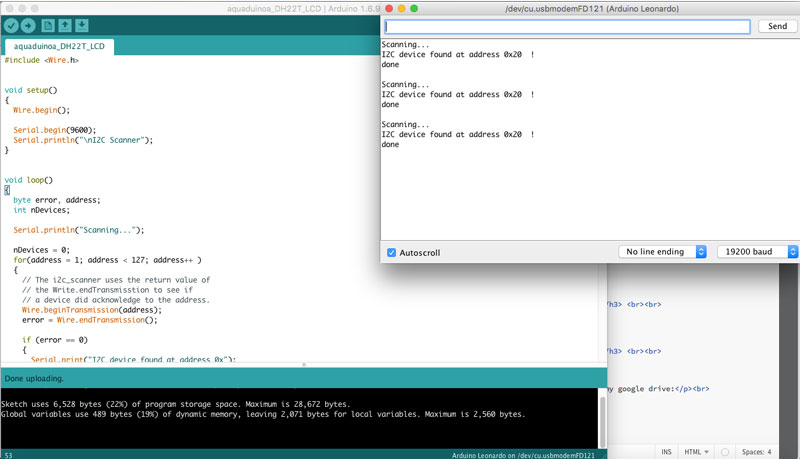Screen dimensions: 800x459
Task: Click the circle status icon in background editor
Action: tap(724, 452)
